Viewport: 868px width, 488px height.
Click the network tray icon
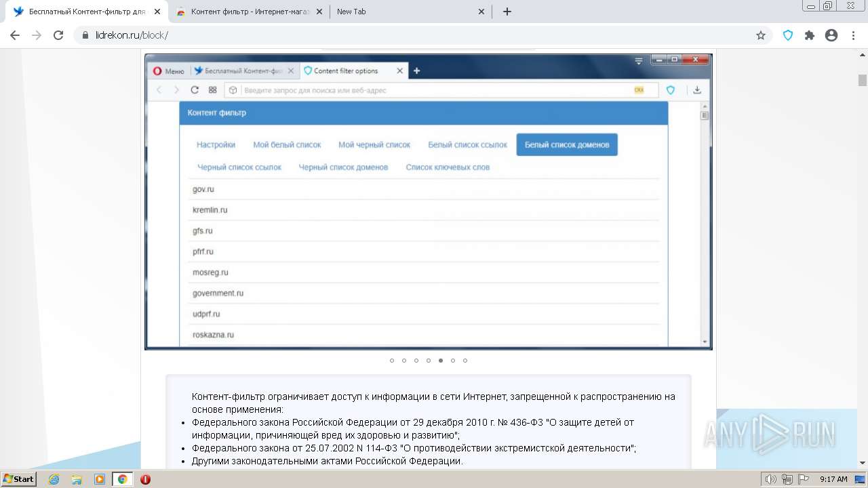787,479
